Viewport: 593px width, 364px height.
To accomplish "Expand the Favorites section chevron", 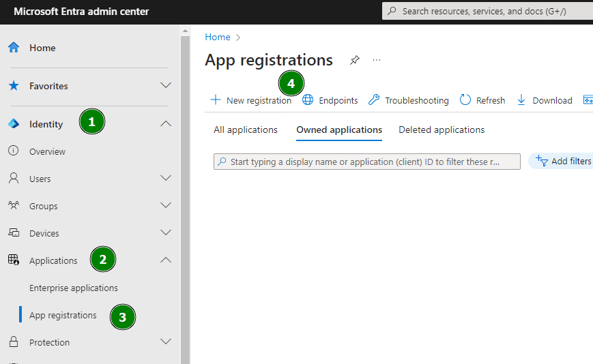I will pyautogui.click(x=166, y=85).
